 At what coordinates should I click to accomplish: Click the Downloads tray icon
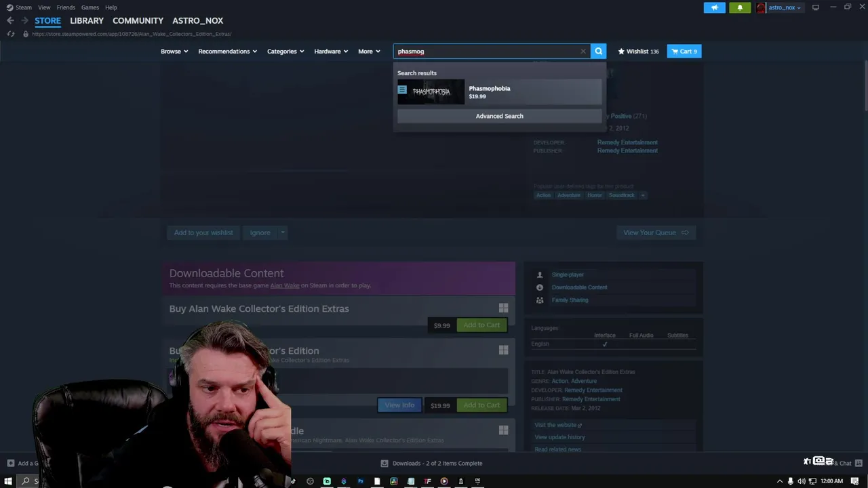click(x=384, y=464)
